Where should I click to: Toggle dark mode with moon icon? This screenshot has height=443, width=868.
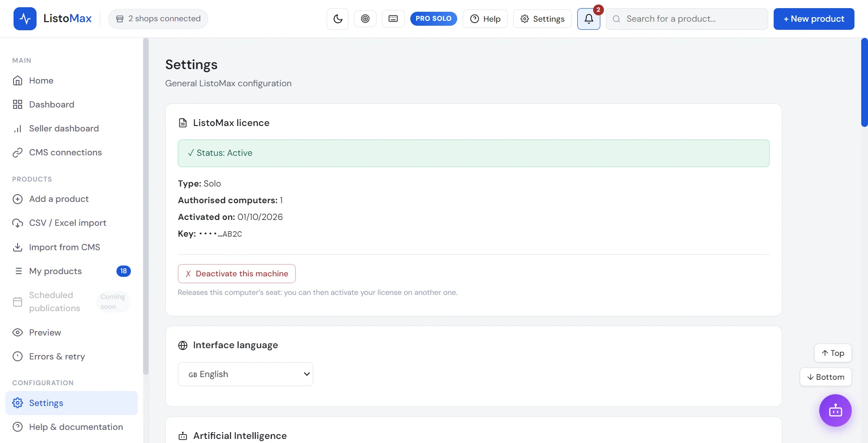(x=338, y=19)
